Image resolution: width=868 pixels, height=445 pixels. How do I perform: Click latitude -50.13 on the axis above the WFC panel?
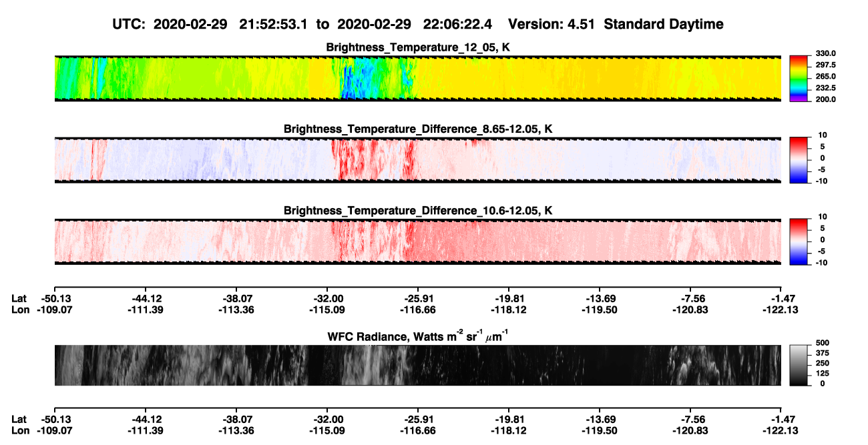[55, 298]
